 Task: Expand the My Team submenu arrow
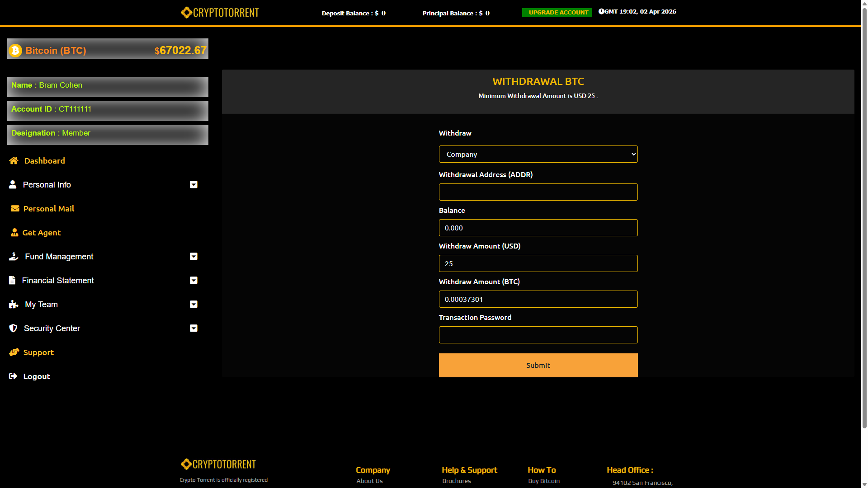click(193, 304)
